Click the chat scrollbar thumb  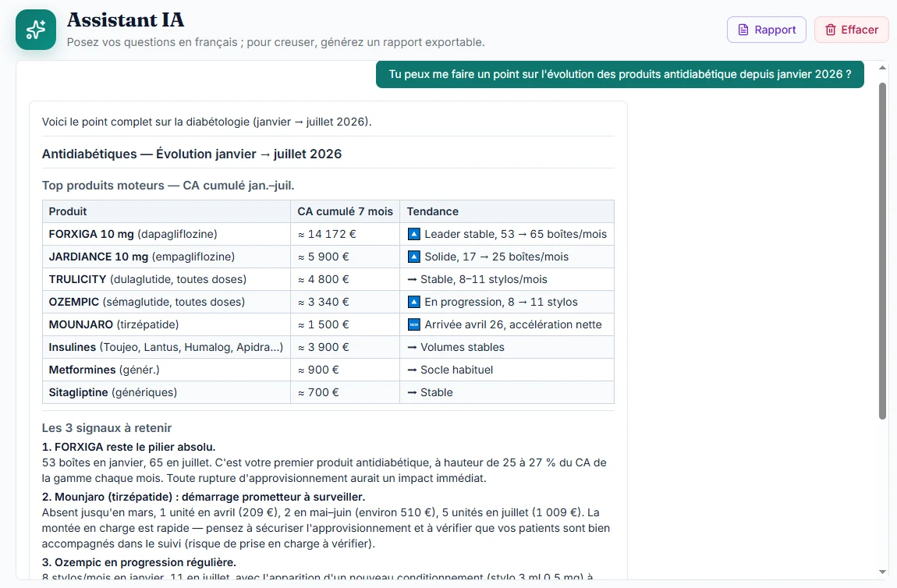[882, 250]
